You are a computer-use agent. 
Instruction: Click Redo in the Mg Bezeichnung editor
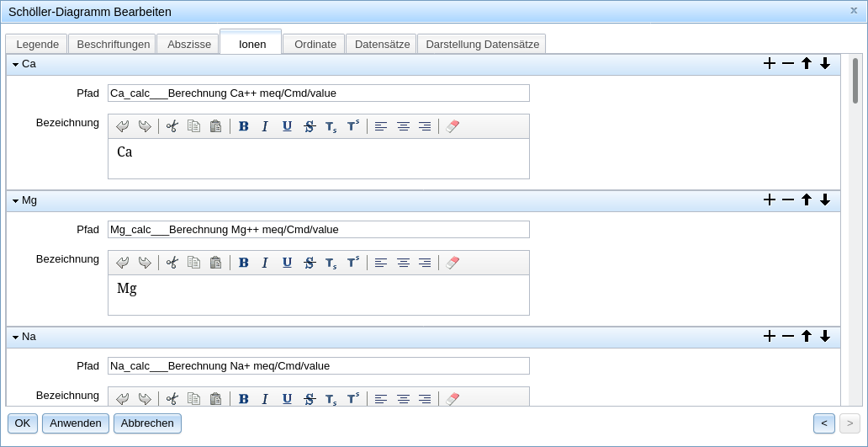tap(145, 263)
